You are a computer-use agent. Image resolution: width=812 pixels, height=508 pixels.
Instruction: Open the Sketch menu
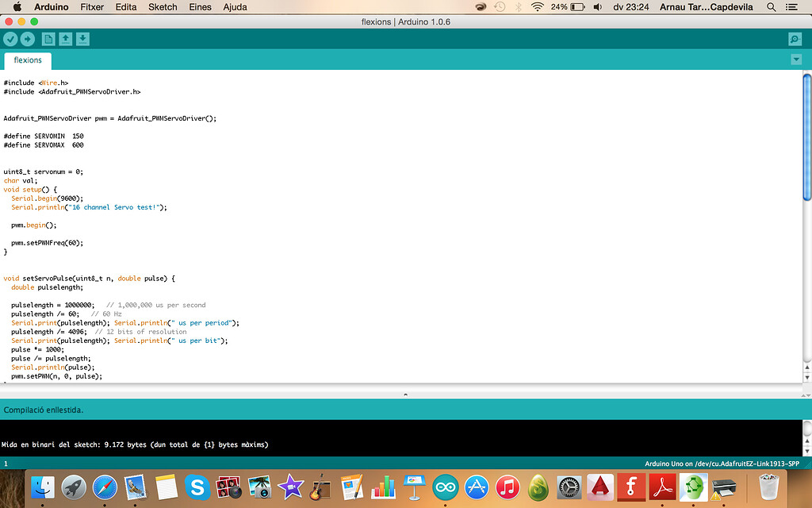[x=162, y=6]
